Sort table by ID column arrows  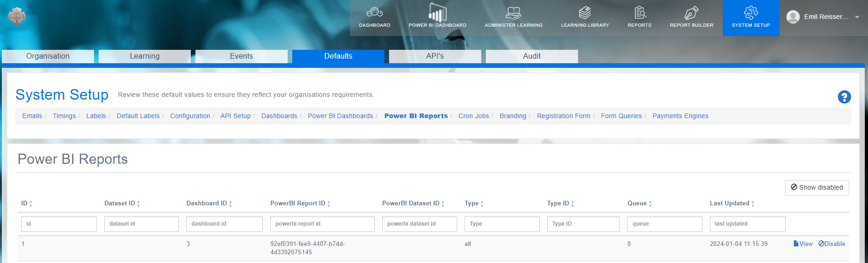pyautogui.click(x=31, y=203)
